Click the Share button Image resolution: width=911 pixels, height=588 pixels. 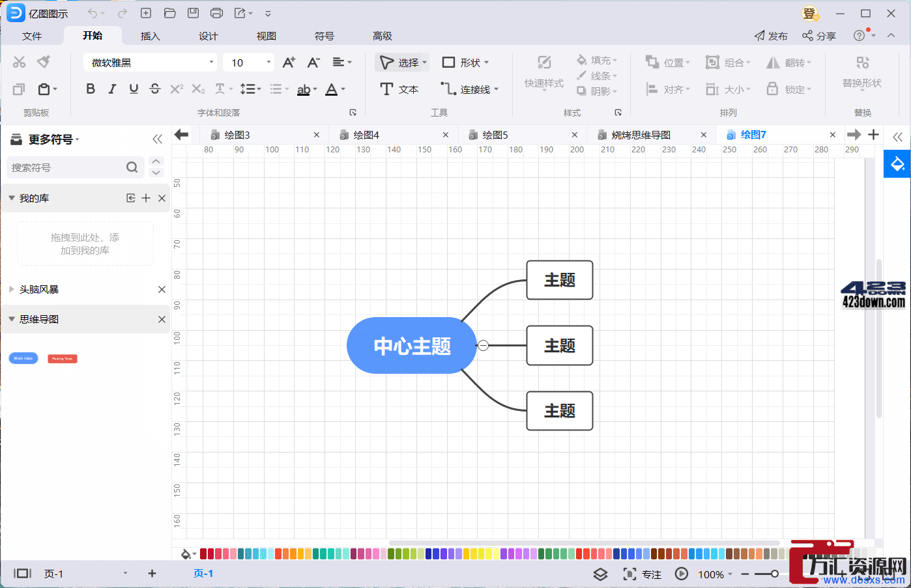point(819,36)
